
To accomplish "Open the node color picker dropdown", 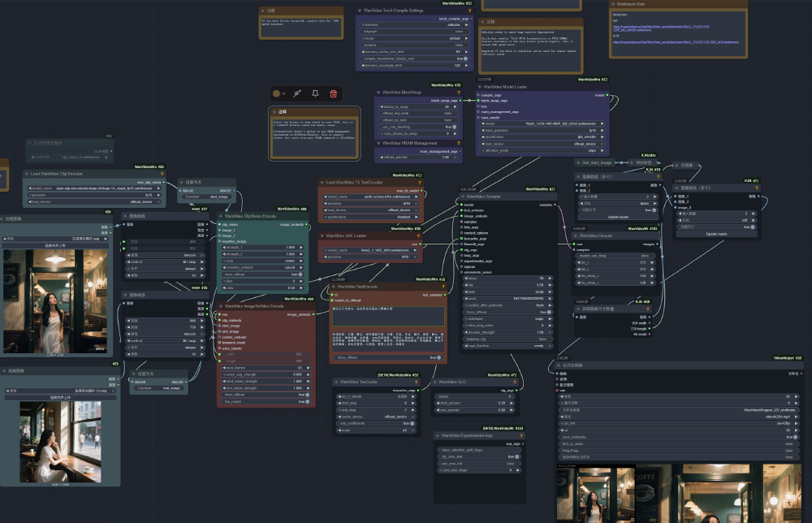I will [x=280, y=94].
